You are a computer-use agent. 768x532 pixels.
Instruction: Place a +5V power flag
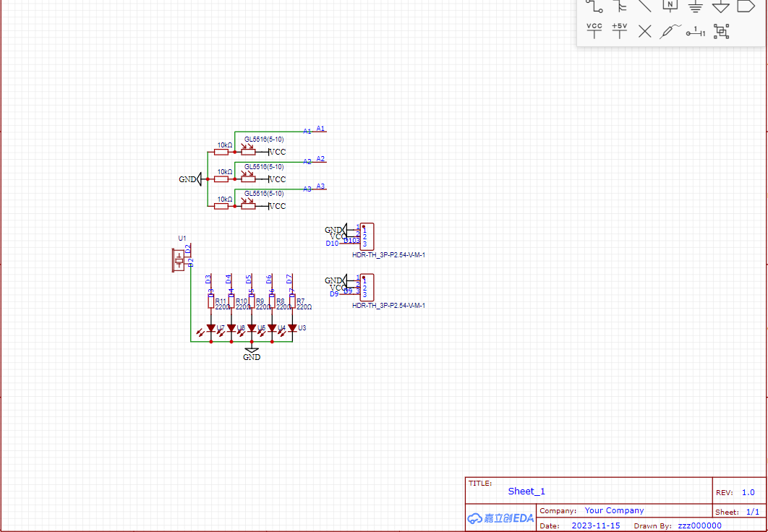pyautogui.click(x=620, y=31)
